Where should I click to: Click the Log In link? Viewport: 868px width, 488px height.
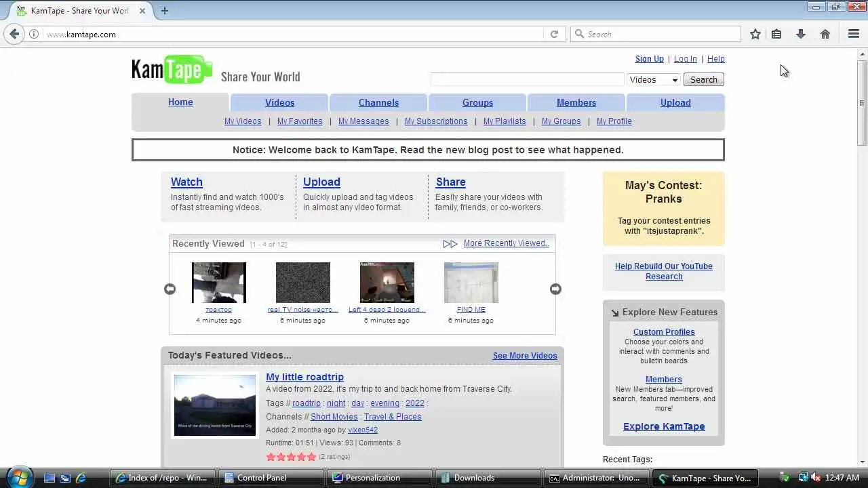point(685,59)
